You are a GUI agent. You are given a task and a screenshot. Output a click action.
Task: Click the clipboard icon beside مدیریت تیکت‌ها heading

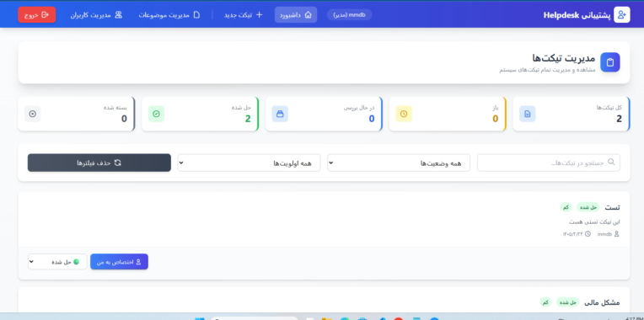point(610,62)
